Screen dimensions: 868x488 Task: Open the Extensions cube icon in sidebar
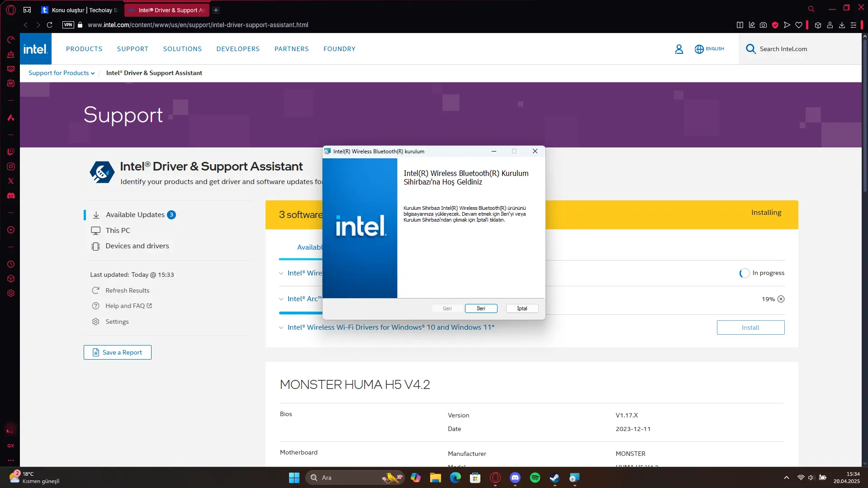[11, 279]
